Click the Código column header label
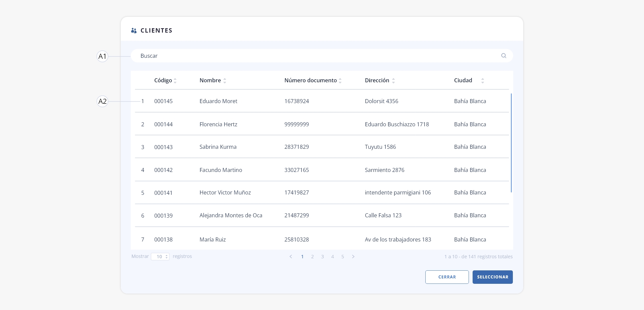 (x=163, y=81)
